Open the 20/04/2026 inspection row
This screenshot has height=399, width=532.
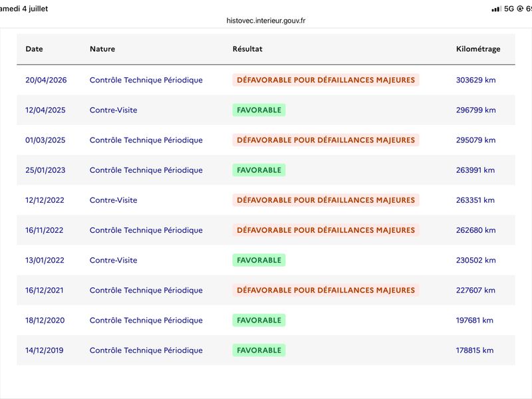pyautogui.click(x=266, y=80)
